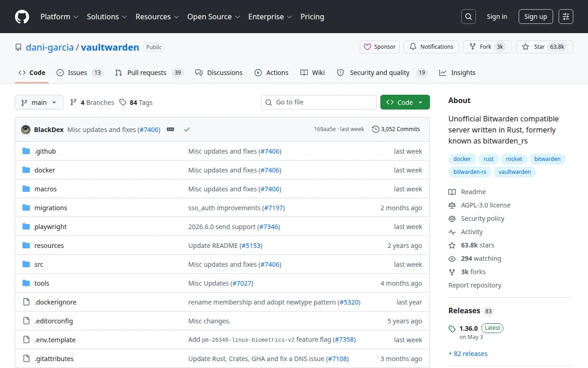Screen dimensions: 588x368
Task: Open the AGPL-3.0 license link
Action: 480,205
